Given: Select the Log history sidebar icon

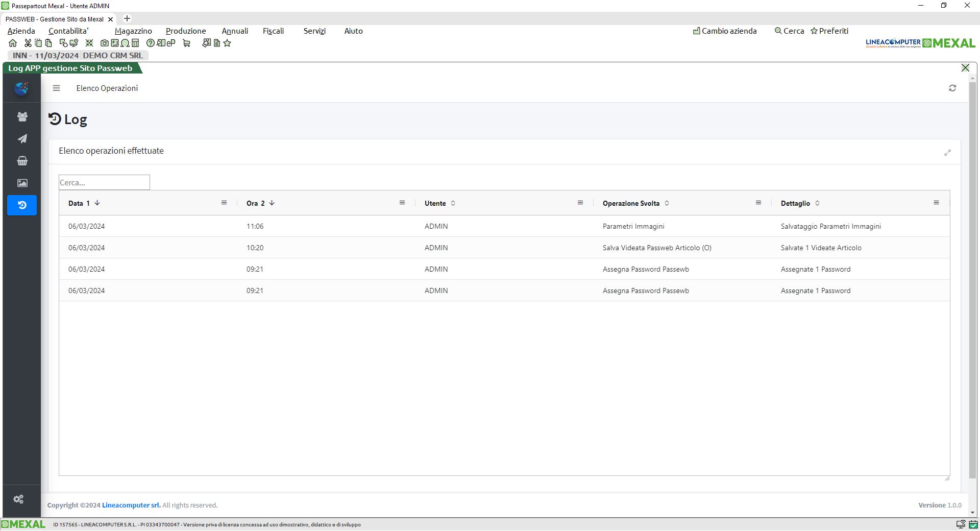Looking at the screenshot, I should click(22, 205).
